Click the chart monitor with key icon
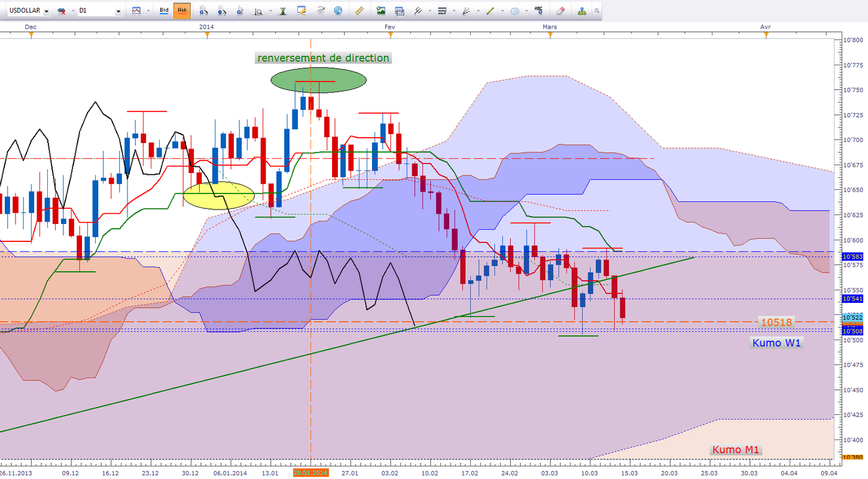Screen dimensions: 868x479 (x=301, y=11)
